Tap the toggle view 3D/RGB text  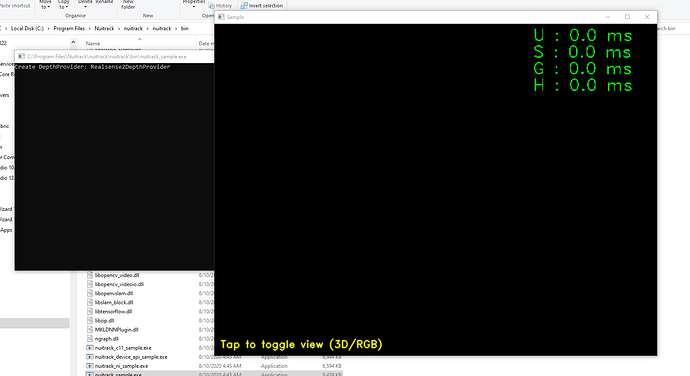(x=301, y=344)
